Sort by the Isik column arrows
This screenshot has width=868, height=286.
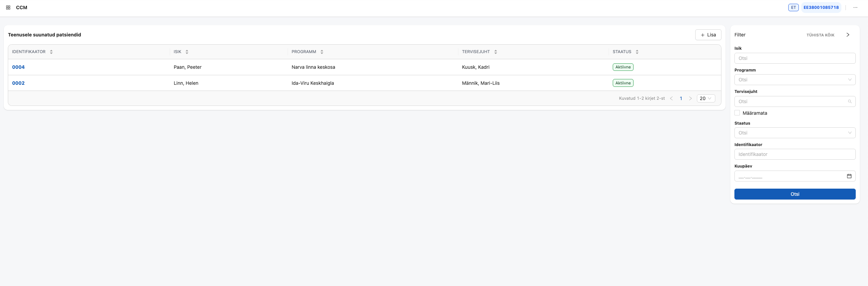pos(187,52)
